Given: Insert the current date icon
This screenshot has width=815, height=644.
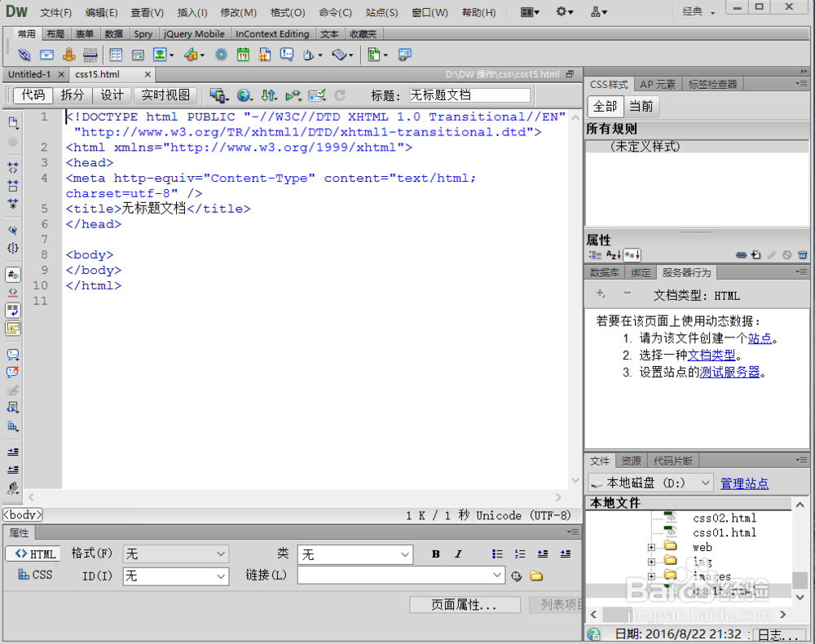Looking at the screenshot, I should pos(243,55).
